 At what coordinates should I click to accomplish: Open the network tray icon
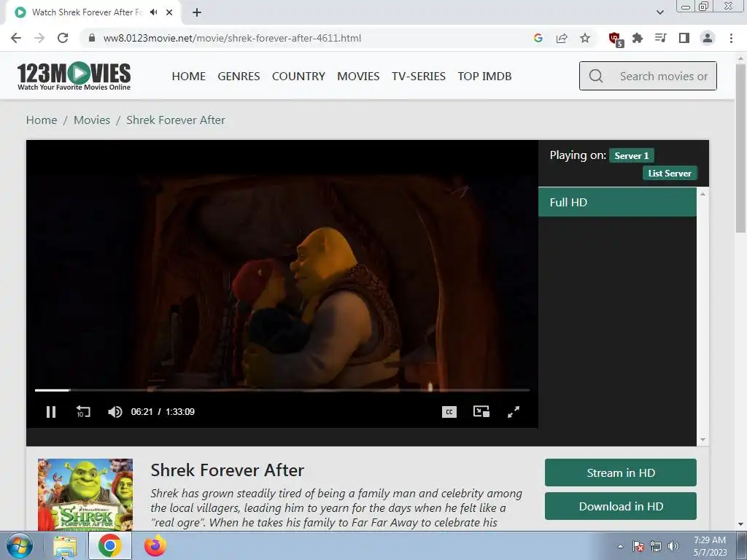coord(656,546)
